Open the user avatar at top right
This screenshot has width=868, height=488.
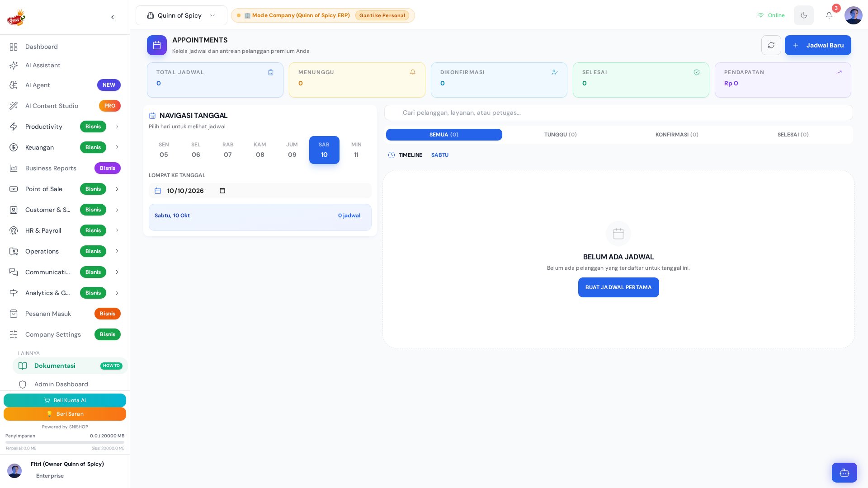click(x=854, y=15)
